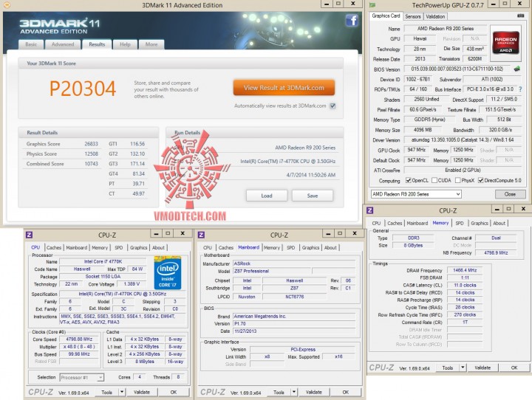This screenshot has width=532, height=400.
Task: Click the BIOS date 11/27/2013 field
Action: (x=294, y=331)
